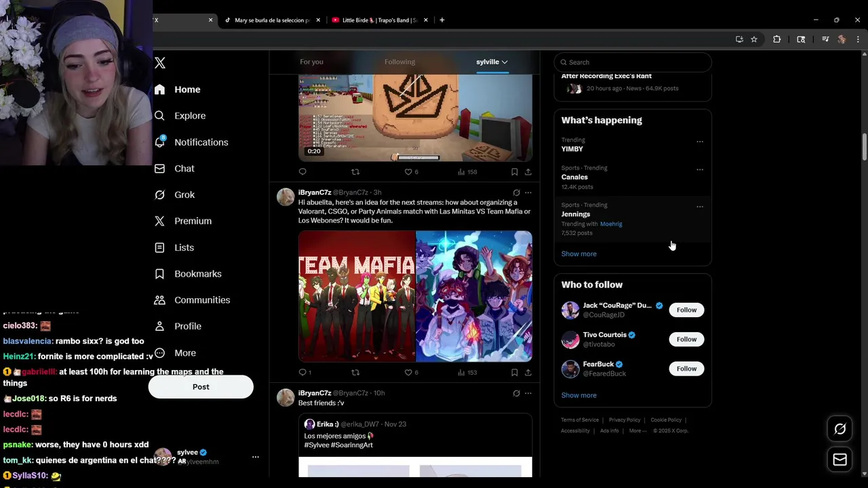Reply to the Team Mafia post
This screenshot has height=488, width=868.
point(305,372)
